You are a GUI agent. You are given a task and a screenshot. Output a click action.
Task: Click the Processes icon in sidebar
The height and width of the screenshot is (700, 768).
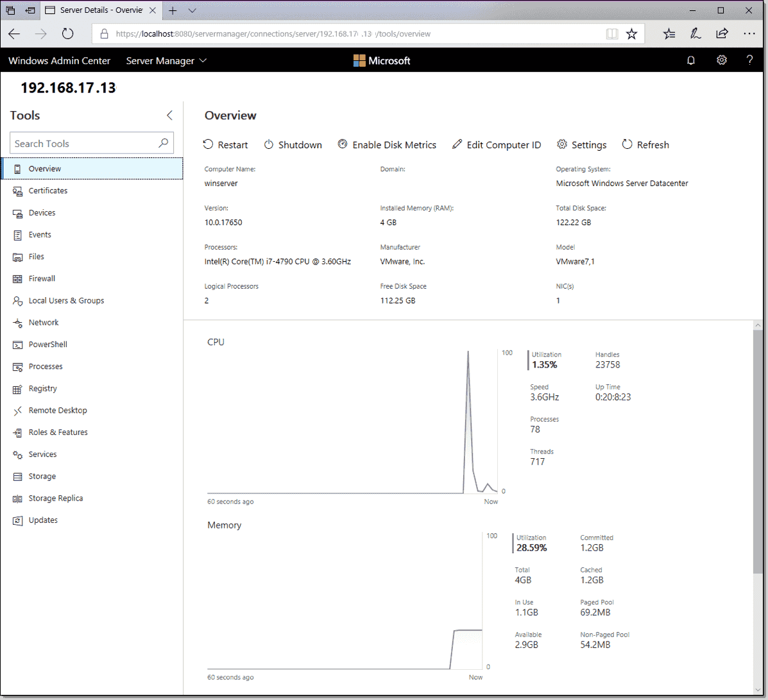coord(17,367)
